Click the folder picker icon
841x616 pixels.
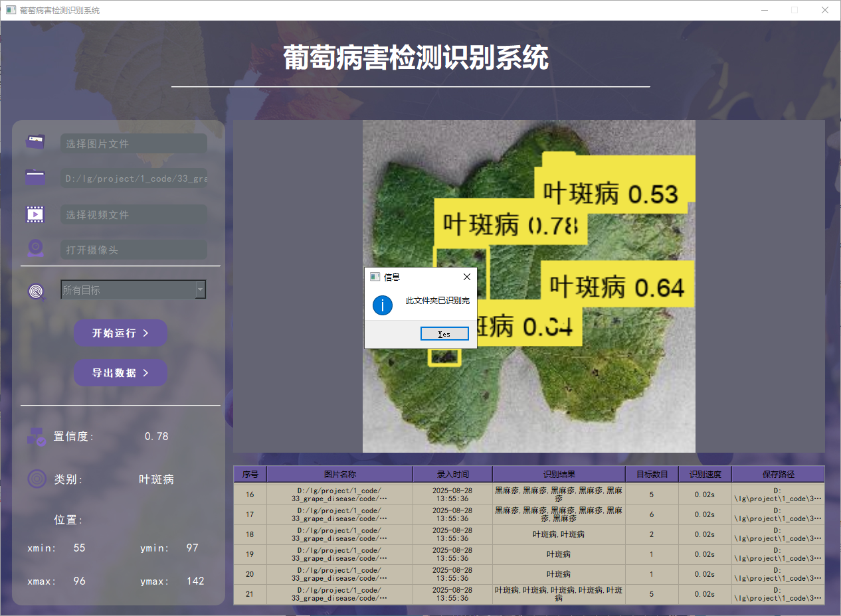pyautogui.click(x=35, y=177)
